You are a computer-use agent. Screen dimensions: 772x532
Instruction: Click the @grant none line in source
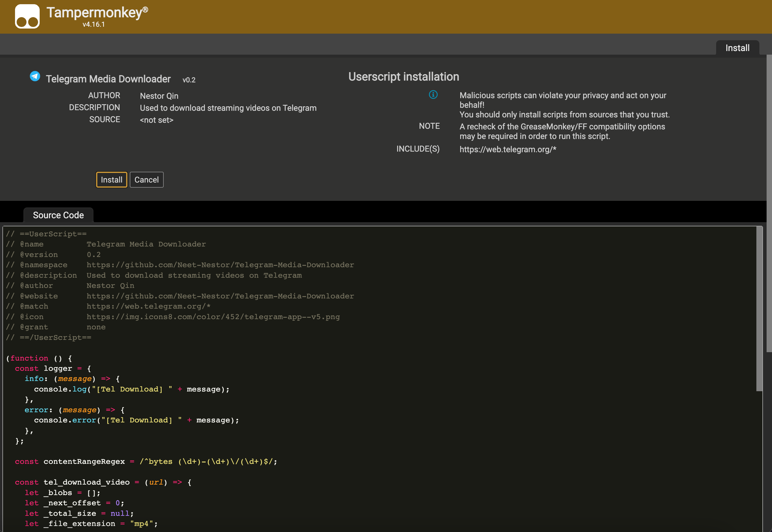click(53, 327)
